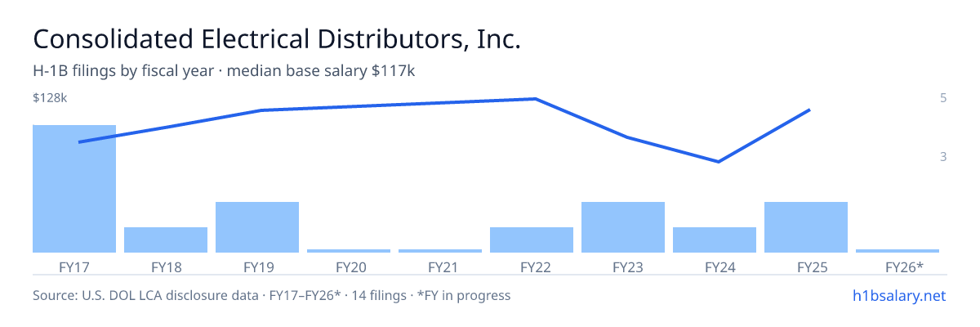The image size is (980, 327).
Task: Click the salary line endpoint at FY25
Action: tap(809, 110)
